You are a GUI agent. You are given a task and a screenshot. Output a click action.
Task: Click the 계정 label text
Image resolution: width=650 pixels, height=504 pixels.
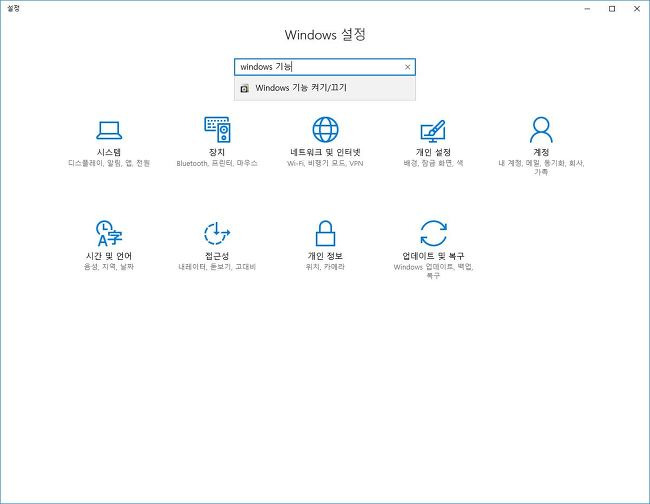tap(541, 152)
